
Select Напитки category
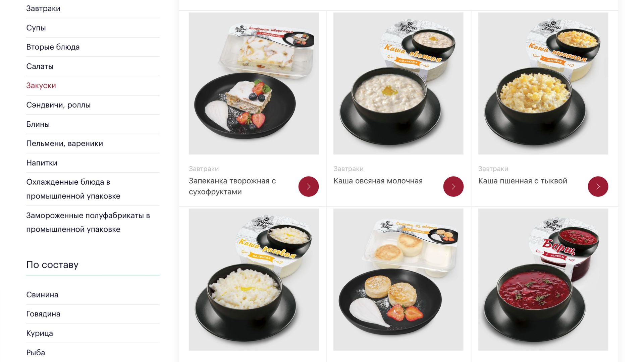(42, 163)
